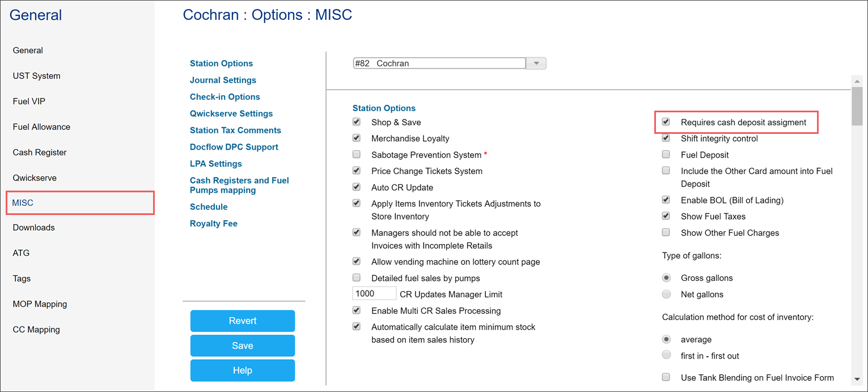
Task: Open Downloads sidebar item
Action: click(x=33, y=228)
